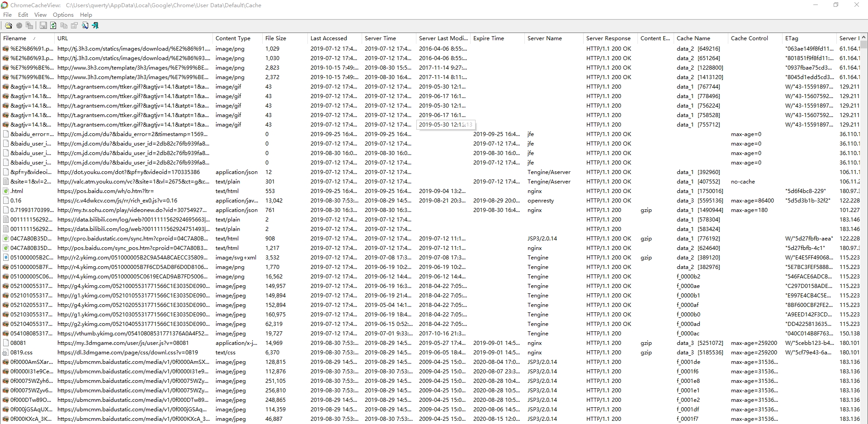This screenshot has width=868, height=424.
Task: Open the Help menu
Action: 86,15
